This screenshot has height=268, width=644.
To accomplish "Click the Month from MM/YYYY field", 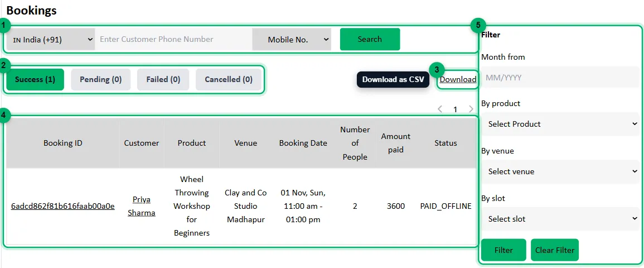I will click(560, 77).
